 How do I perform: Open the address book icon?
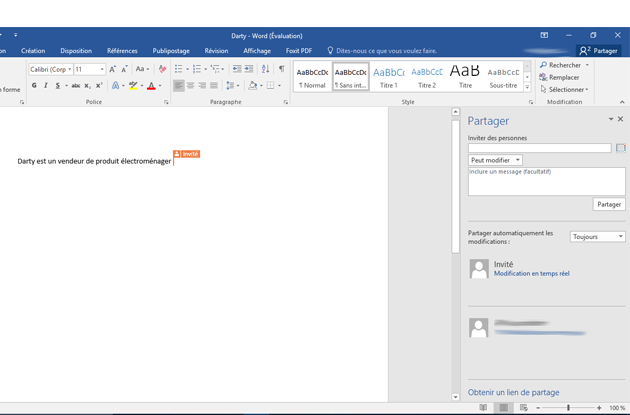click(x=620, y=148)
